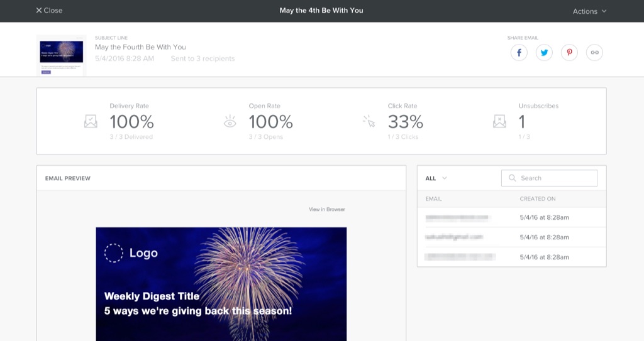The image size is (644, 341).
Task: Select the first recipient row
Action: (512, 217)
